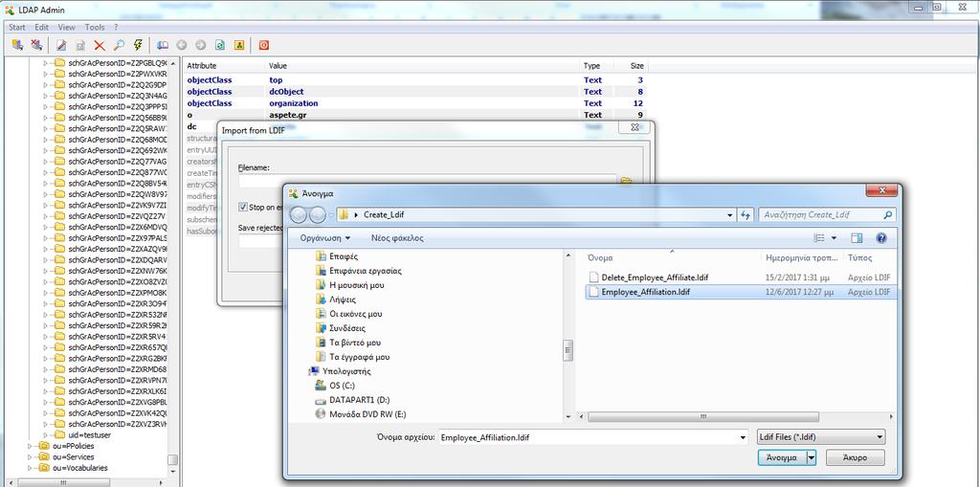Image resolution: width=980 pixels, height=487 pixels.
Task: Click the orange tree-view toolbar icon
Action: (x=238, y=45)
